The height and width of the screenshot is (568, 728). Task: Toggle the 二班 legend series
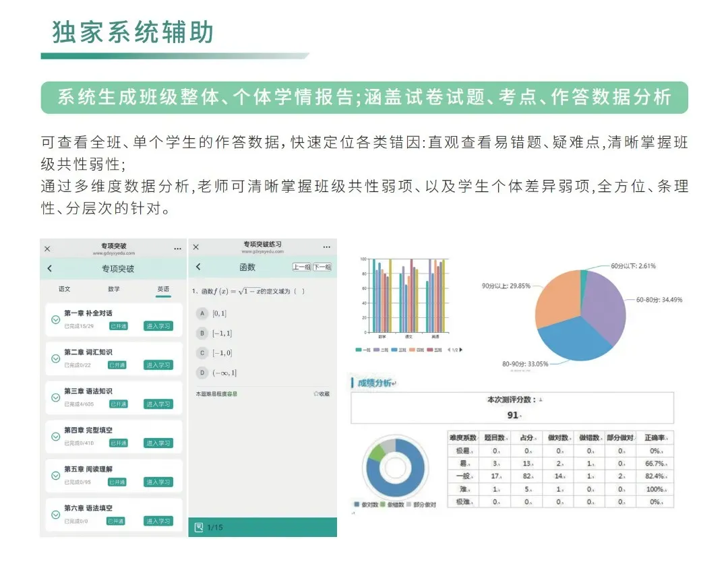[381, 350]
